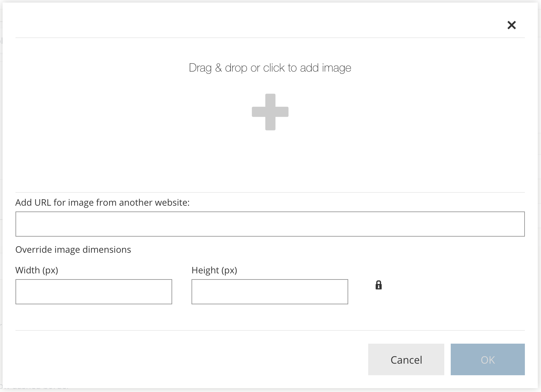Toggle the aspect ratio lock icon
The image size is (541, 392).
[x=379, y=285]
